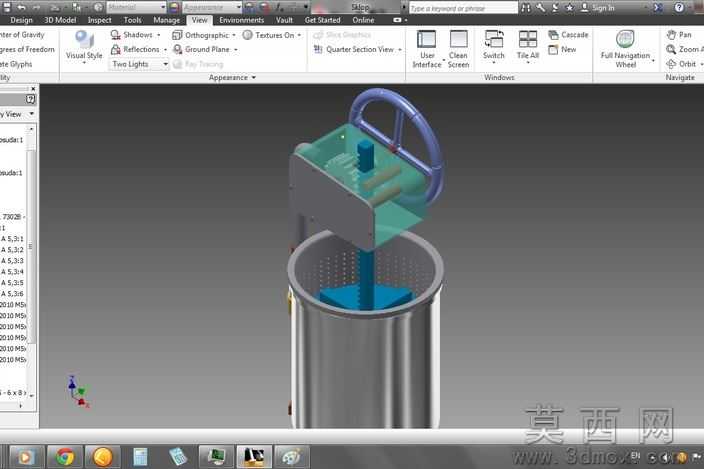Screen dimensions: 704x469
Task: Click the Orthographic view icon
Action: (x=177, y=35)
